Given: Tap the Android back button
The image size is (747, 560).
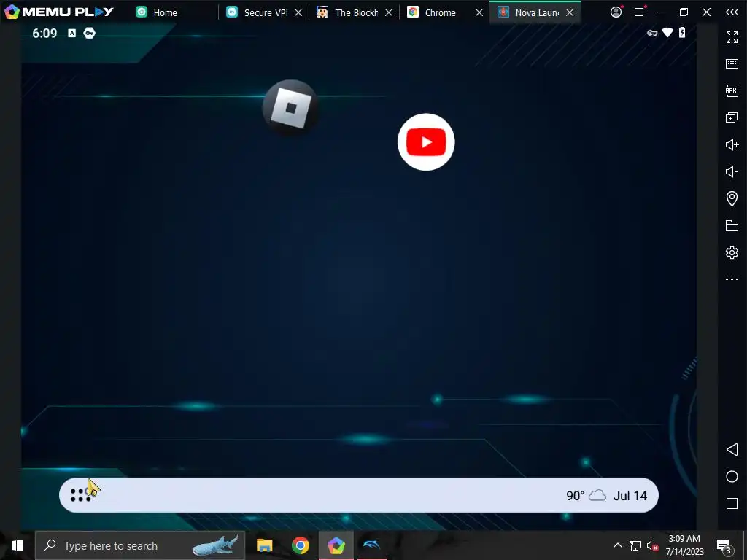Looking at the screenshot, I should point(732,449).
